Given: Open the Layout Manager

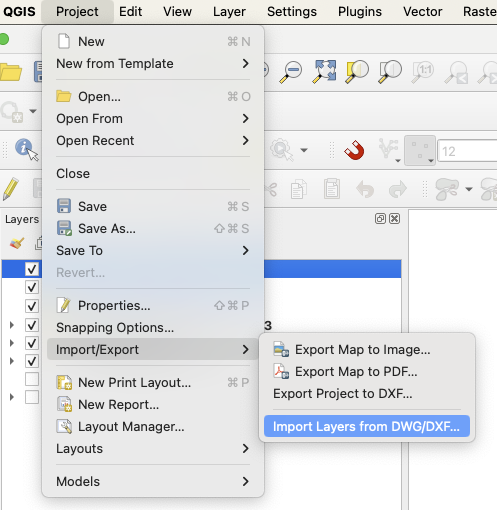Looking at the screenshot, I should pyautogui.click(x=153, y=427).
